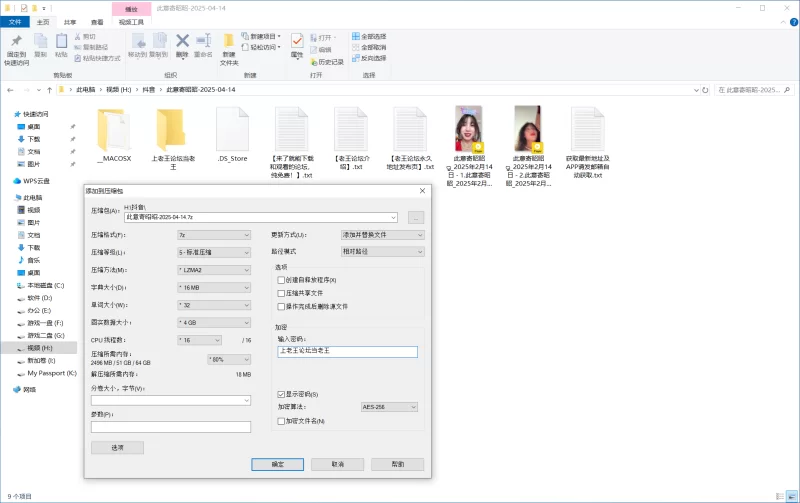Click the Pin to Quick access ribbon icon

pyautogui.click(x=16, y=42)
